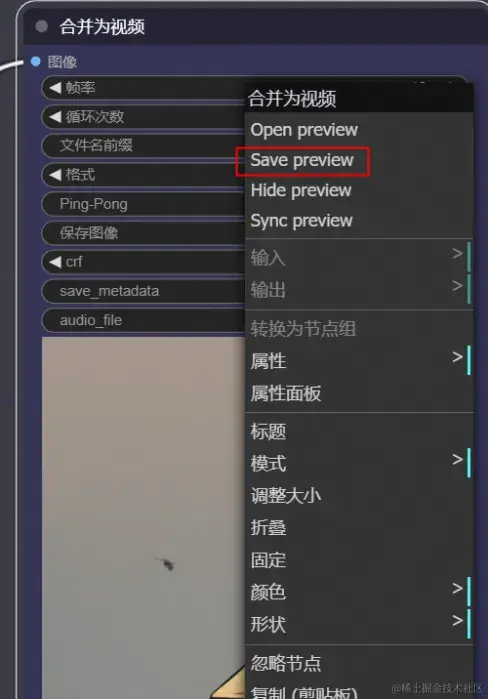Decrease crf value with left arrow

point(55,262)
